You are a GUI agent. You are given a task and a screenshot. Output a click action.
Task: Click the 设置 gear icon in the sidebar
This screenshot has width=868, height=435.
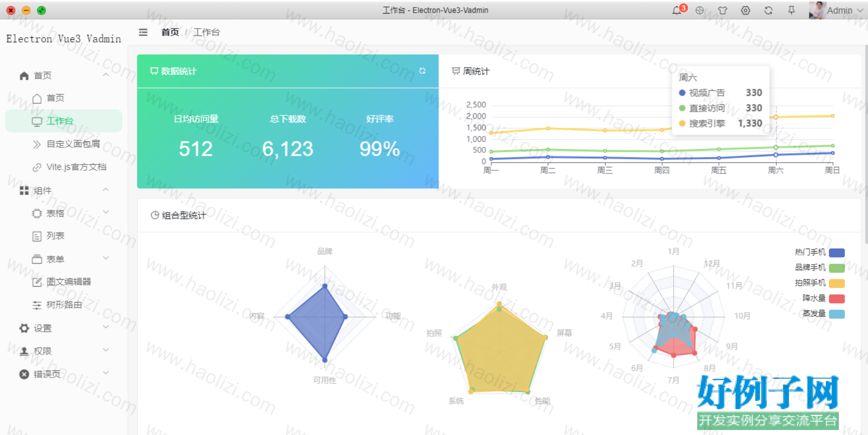(24, 328)
